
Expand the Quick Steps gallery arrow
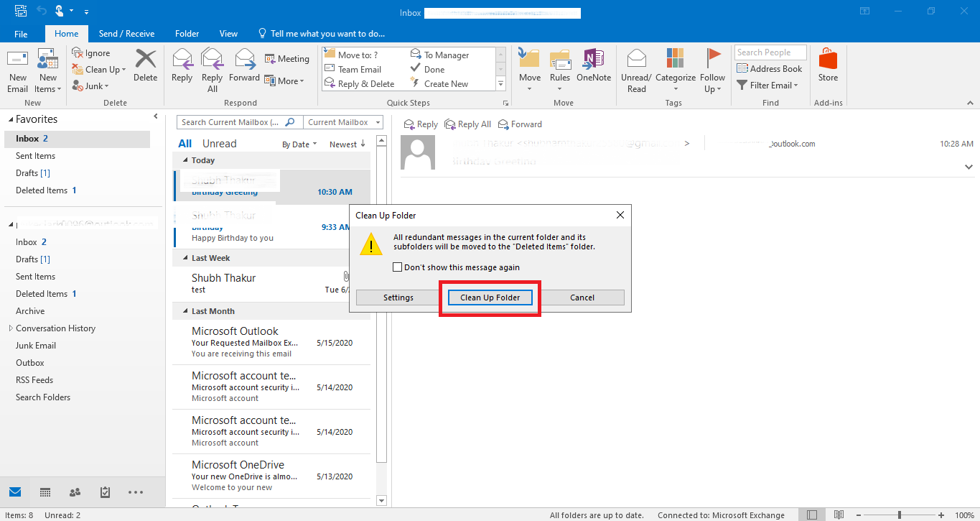pos(501,84)
